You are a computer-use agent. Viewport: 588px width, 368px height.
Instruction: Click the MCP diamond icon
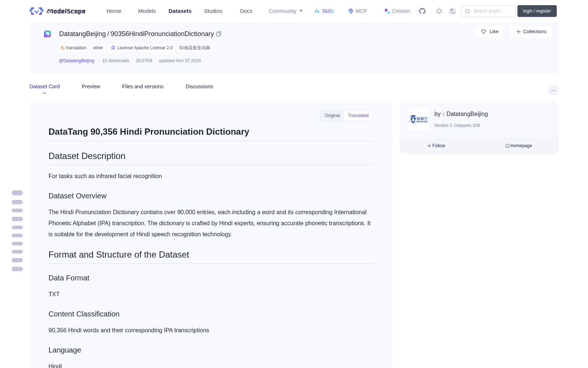coord(351,11)
